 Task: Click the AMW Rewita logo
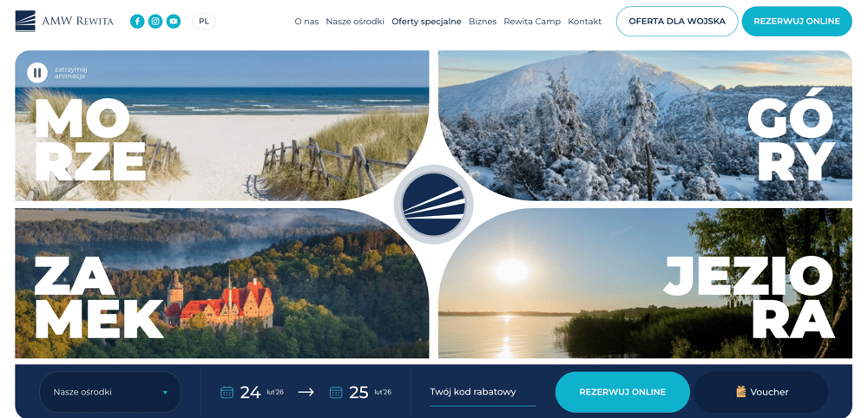pyautogui.click(x=64, y=21)
